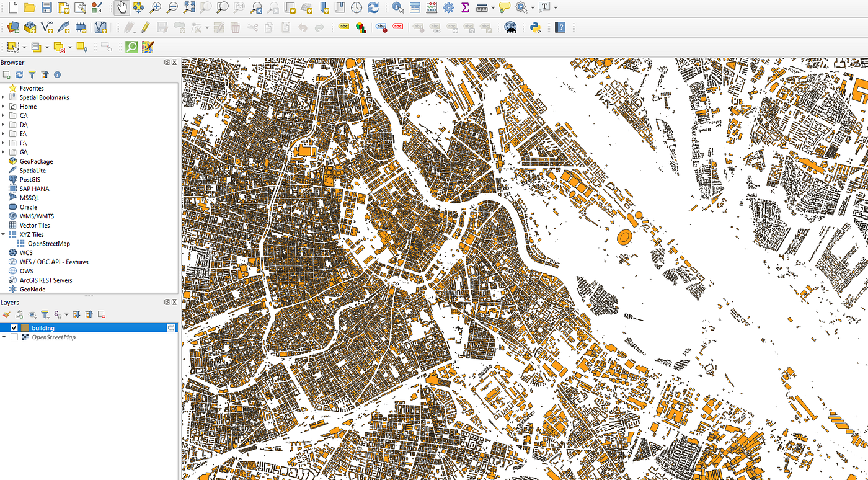Image resolution: width=868 pixels, height=480 pixels.
Task: Open Temporal Controller clock icon
Action: click(356, 7)
